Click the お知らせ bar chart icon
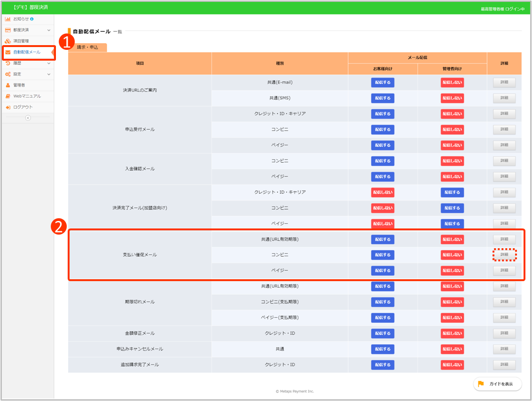Viewport: 532px width, 401px height. pyautogui.click(x=8, y=19)
